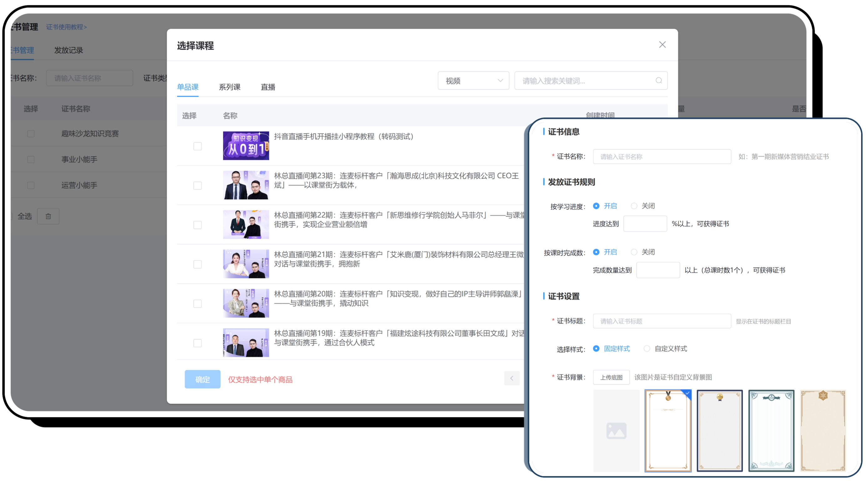Click the 确定 button

tap(202, 380)
